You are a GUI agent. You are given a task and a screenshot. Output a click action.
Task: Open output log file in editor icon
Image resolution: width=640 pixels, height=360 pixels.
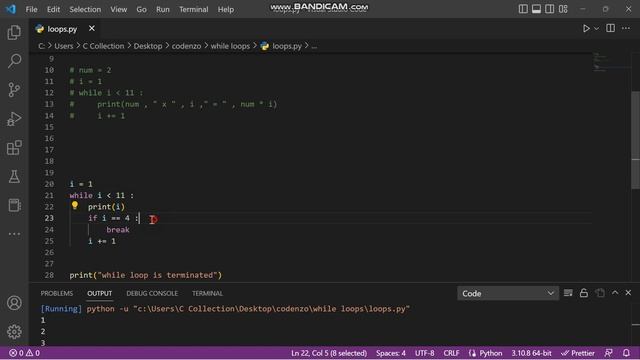600,293
